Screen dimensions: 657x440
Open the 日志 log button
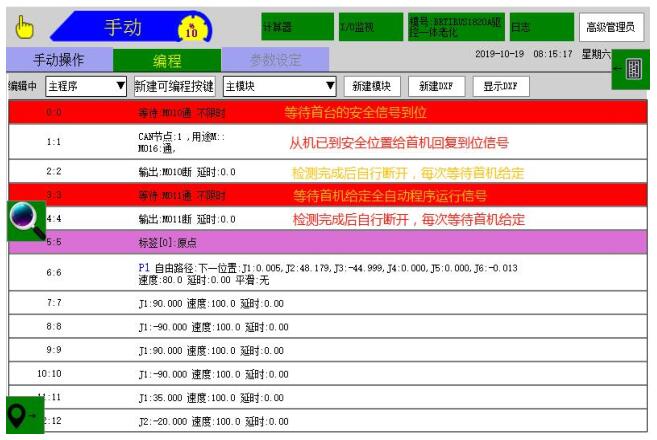[x=542, y=27]
